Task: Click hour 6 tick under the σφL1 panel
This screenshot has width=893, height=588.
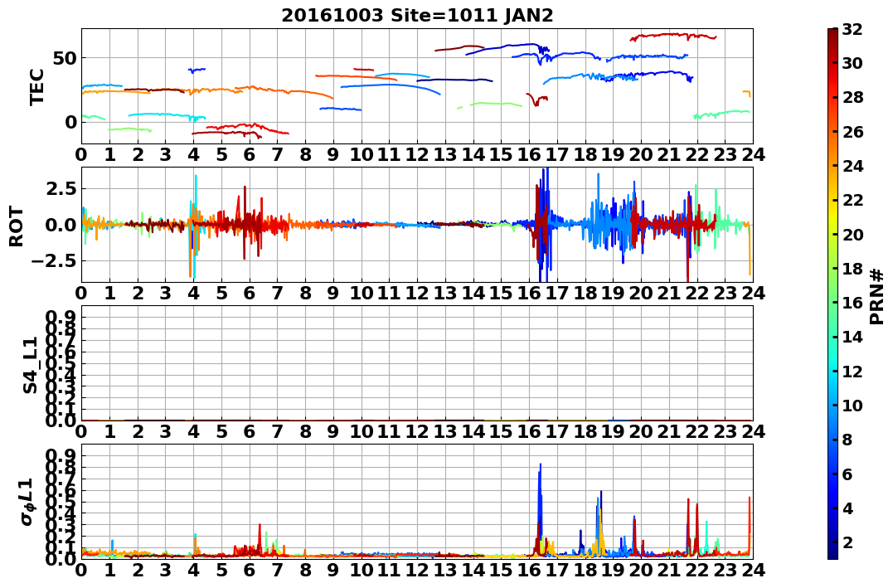Action: 250,570
